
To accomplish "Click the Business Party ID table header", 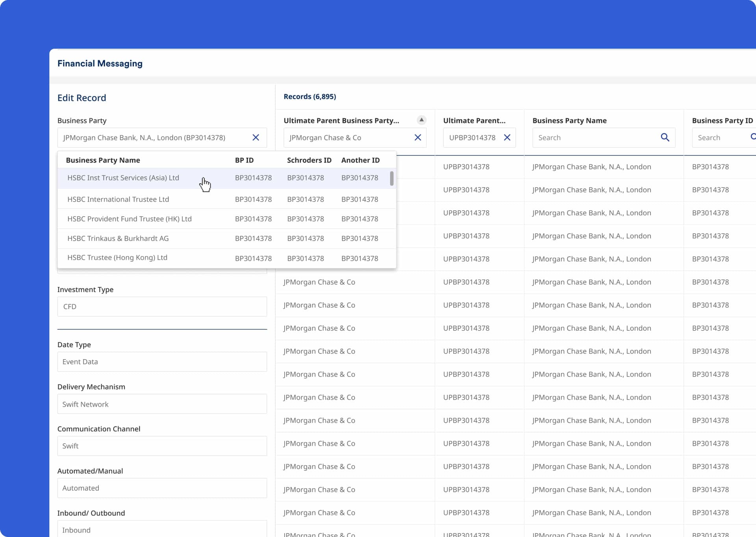I will [x=722, y=120].
